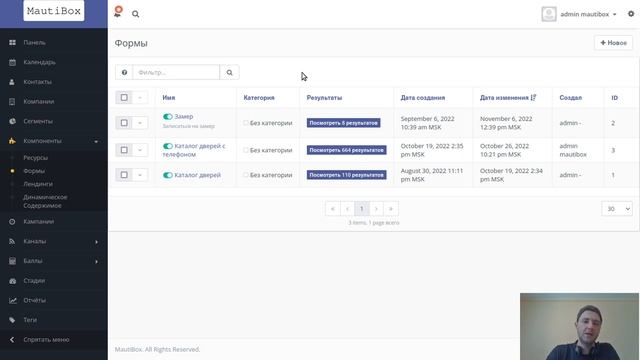Sort by Дата создания column header

(422, 98)
